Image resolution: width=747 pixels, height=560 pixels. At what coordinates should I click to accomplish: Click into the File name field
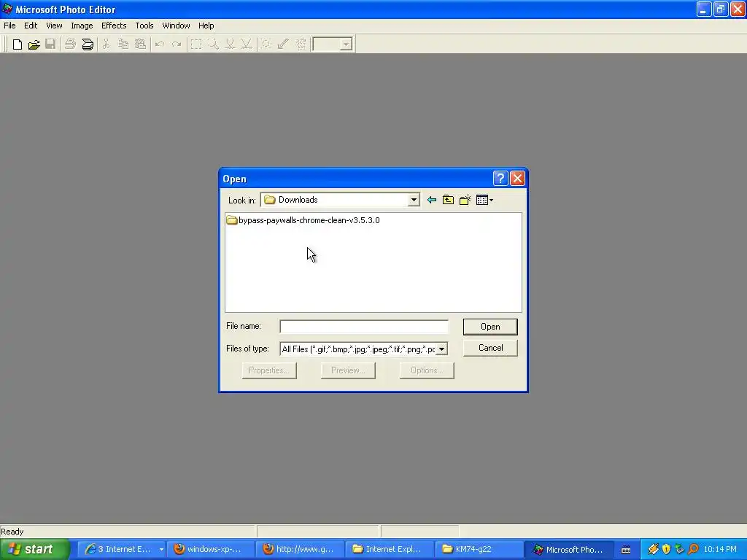pyautogui.click(x=364, y=327)
